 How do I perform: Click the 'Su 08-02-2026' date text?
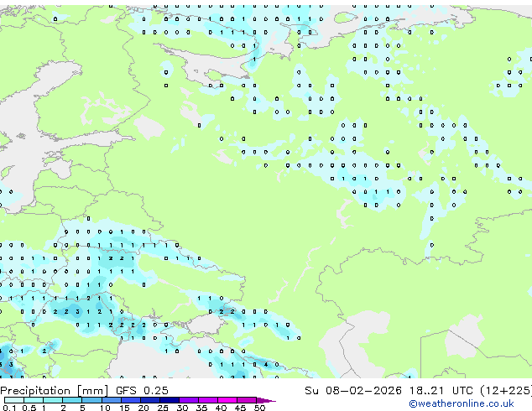[x=353, y=391]
